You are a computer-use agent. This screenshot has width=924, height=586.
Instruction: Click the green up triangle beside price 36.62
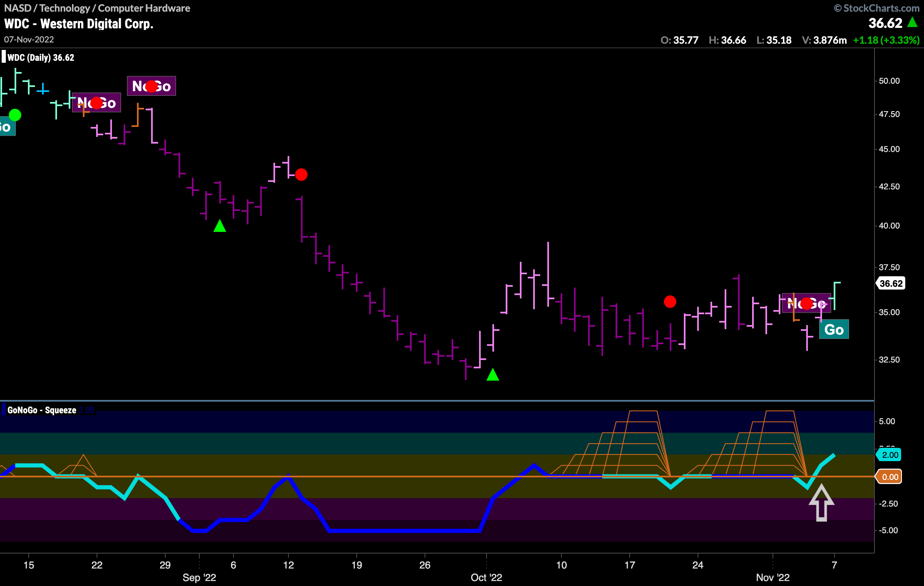pos(912,22)
